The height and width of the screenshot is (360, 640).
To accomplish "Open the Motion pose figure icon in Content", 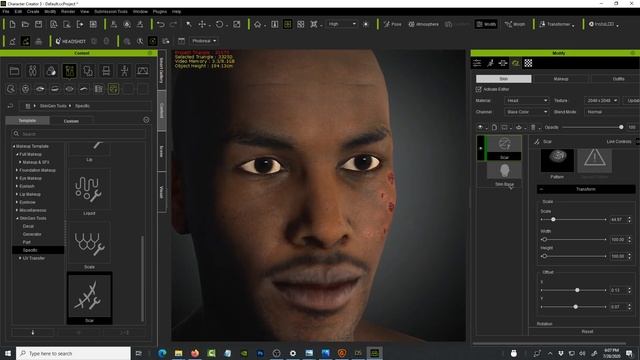I will [124, 71].
